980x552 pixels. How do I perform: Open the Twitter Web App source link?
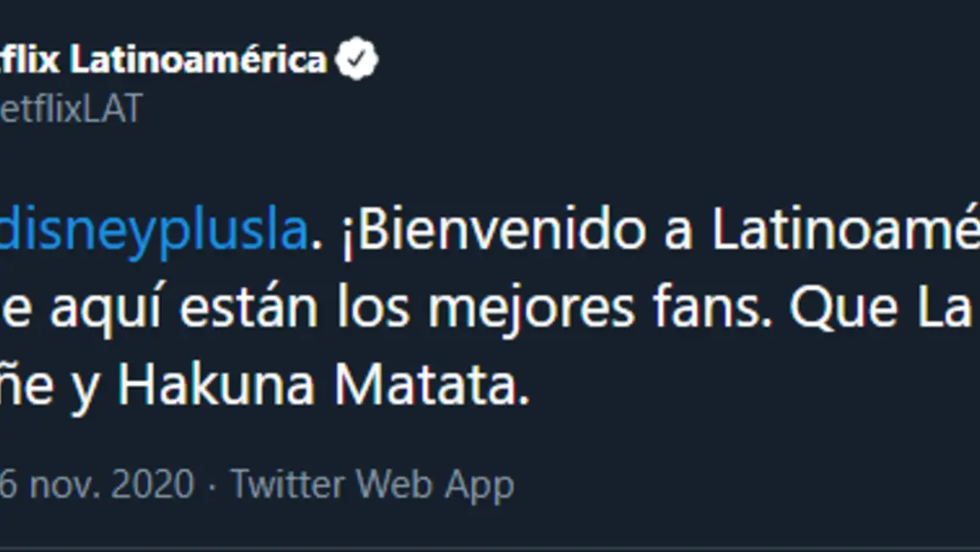click(372, 484)
